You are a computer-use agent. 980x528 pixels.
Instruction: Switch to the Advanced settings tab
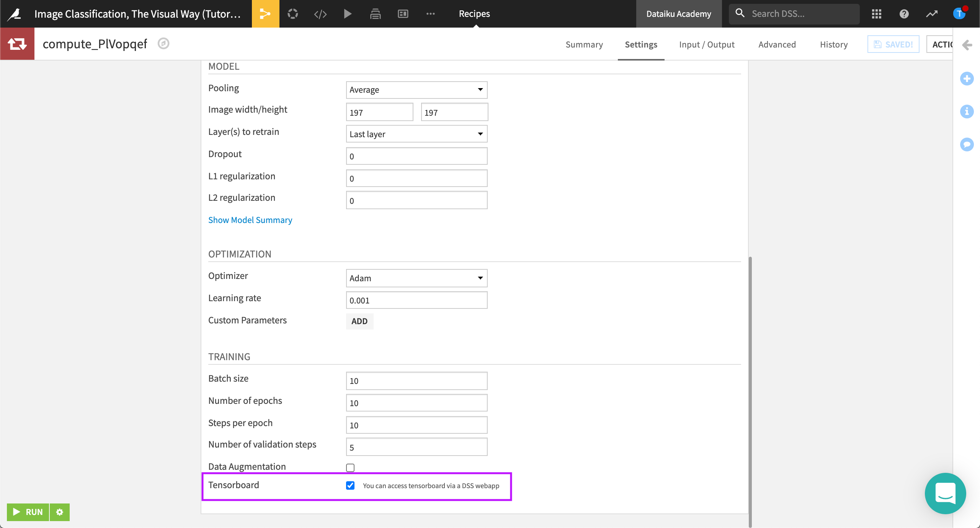click(x=777, y=44)
